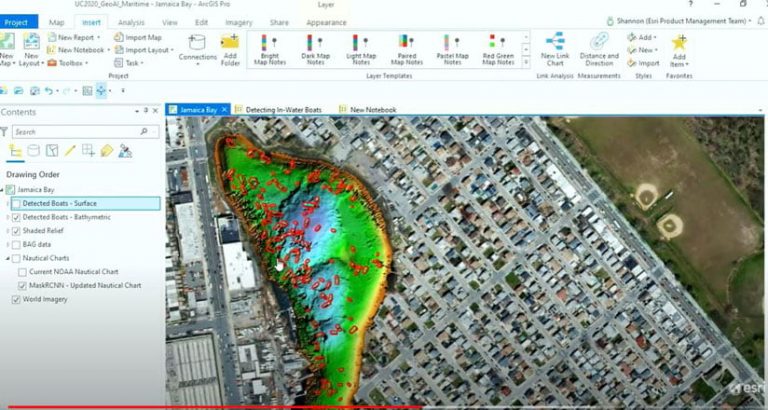Select Paired Map Notes template
This screenshot has height=410, width=768.
coord(407,49)
